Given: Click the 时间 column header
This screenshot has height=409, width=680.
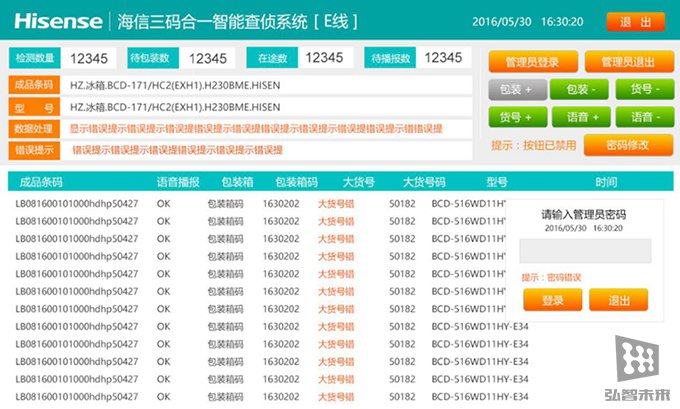Looking at the screenshot, I should coord(606,182).
